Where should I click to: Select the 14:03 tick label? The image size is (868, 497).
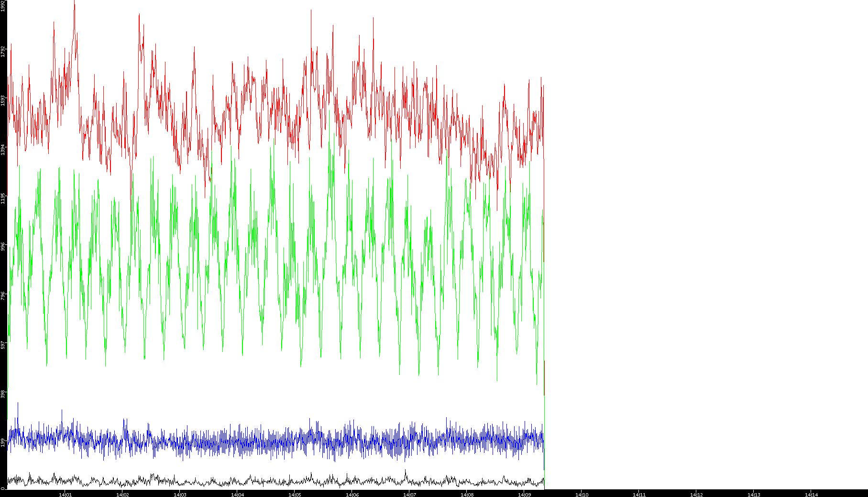click(180, 495)
